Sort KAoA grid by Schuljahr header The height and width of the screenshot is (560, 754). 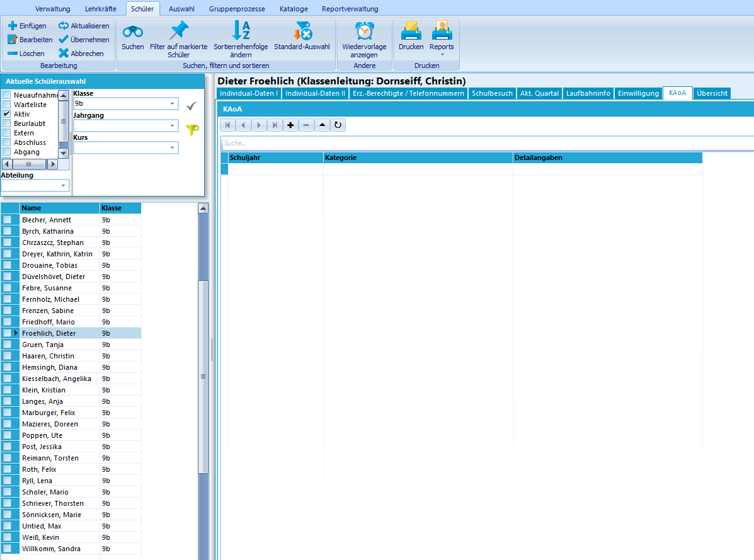pyautogui.click(x=275, y=157)
